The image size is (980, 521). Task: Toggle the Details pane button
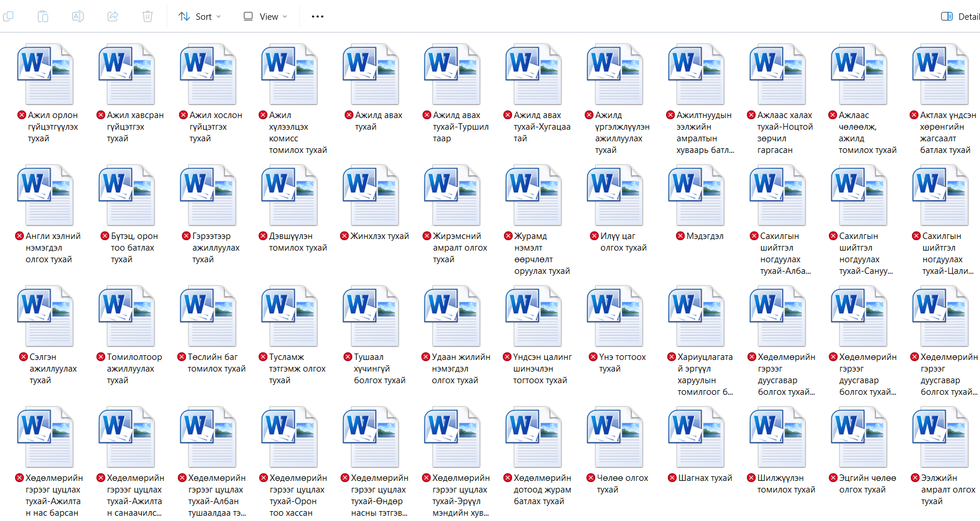click(x=960, y=16)
